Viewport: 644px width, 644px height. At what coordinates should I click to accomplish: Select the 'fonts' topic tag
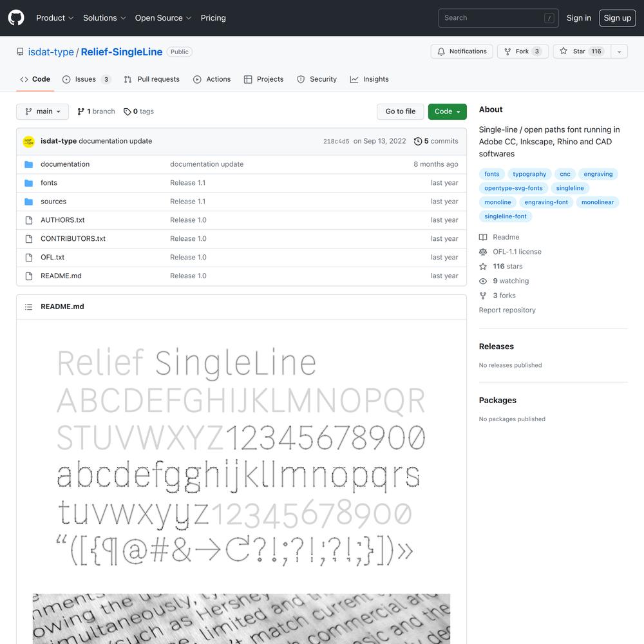[x=491, y=174]
